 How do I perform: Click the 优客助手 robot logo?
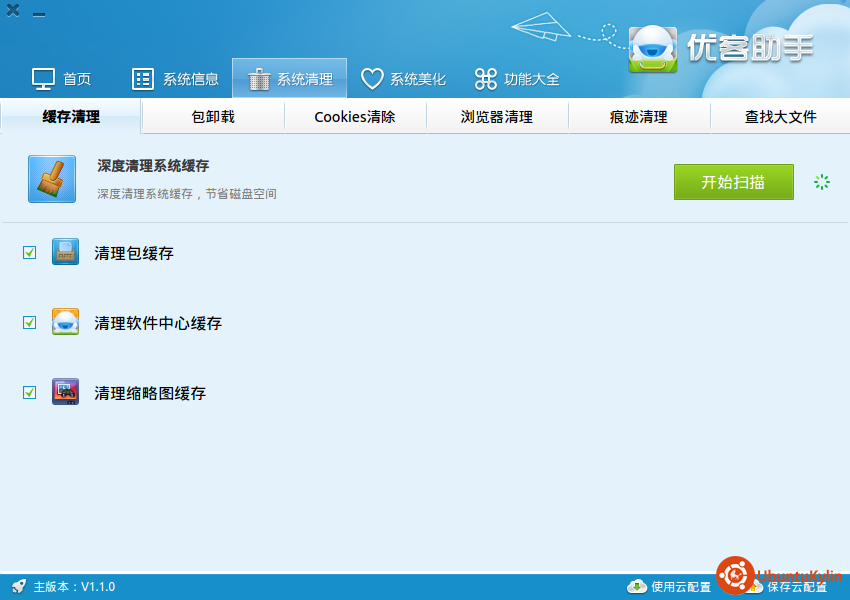(653, 48)
